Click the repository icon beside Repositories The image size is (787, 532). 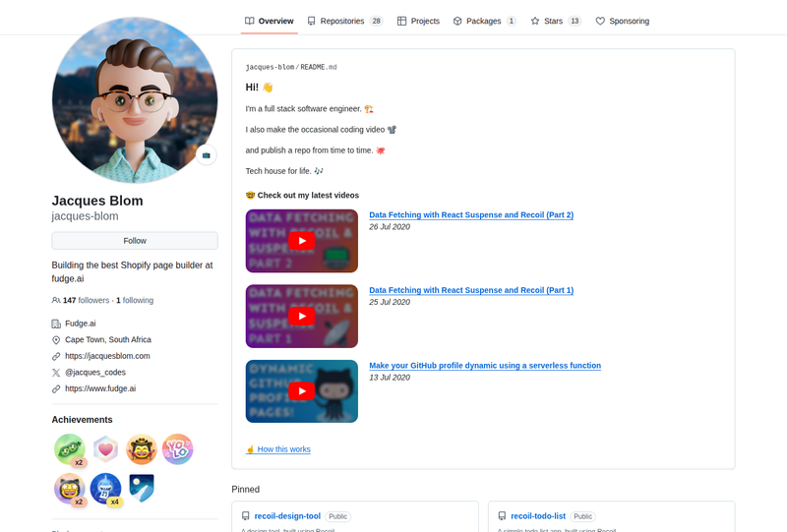pyautogui.click(x=312, y=21)
